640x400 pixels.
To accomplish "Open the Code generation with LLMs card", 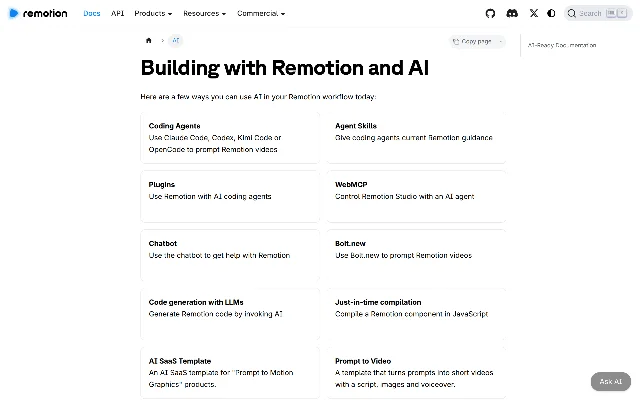I will coord(230,314).
